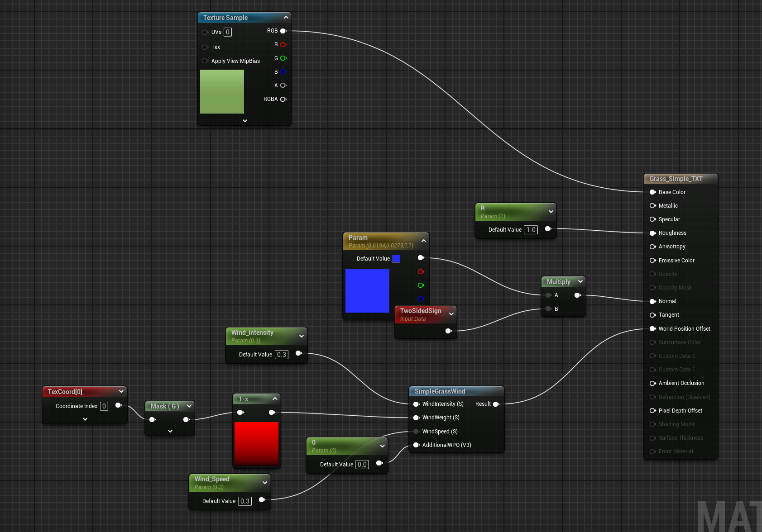Click the Emissive Color input pin
The image size is (762, 532).
coord(653,260)
